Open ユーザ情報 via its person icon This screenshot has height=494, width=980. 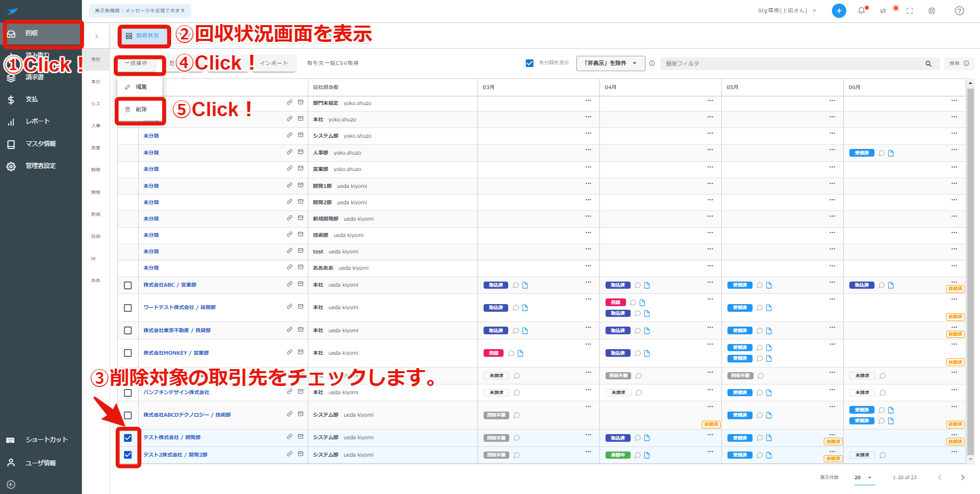pyautogui.click(x=11, y=463)
